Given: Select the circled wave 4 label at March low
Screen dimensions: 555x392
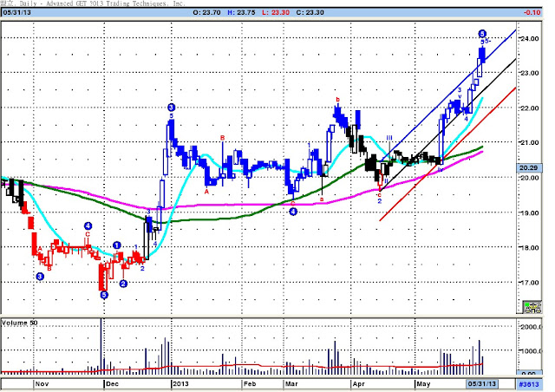Looking at the screenshot, I should 293,212.
